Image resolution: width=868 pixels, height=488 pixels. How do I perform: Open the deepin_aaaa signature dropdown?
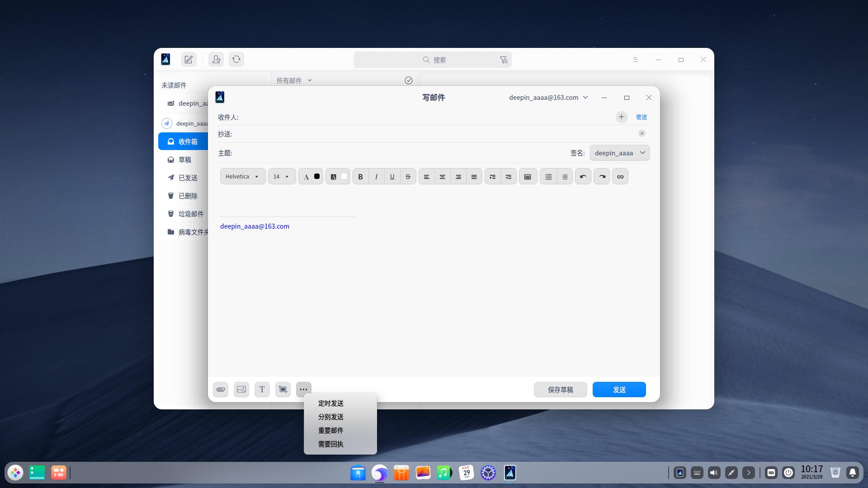coord(619,153)
